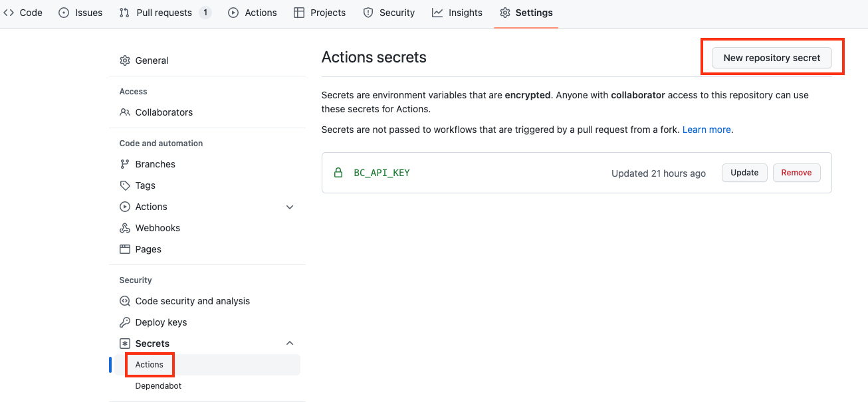Remove the BC_API_KEY secret
This screenshot has height=402, width=868.
pyautogui.click(x=796, y=172)
